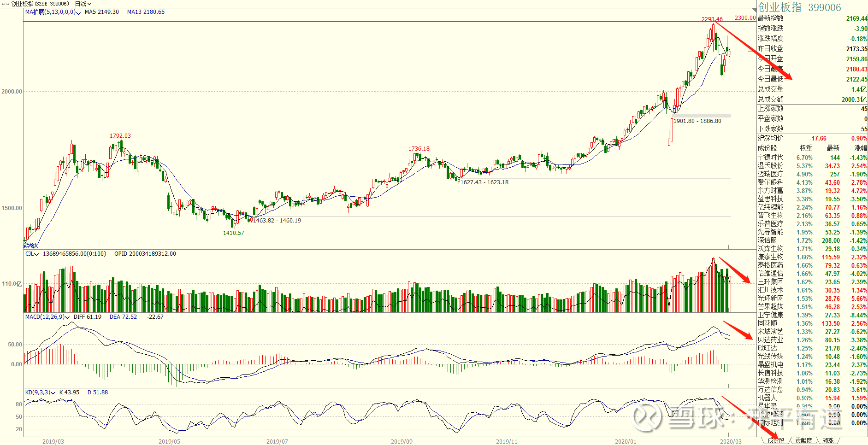This screenshot has width=868, height=445.
Task: Sort by 涨幅 column header
Action: click(x=861, y=148)
